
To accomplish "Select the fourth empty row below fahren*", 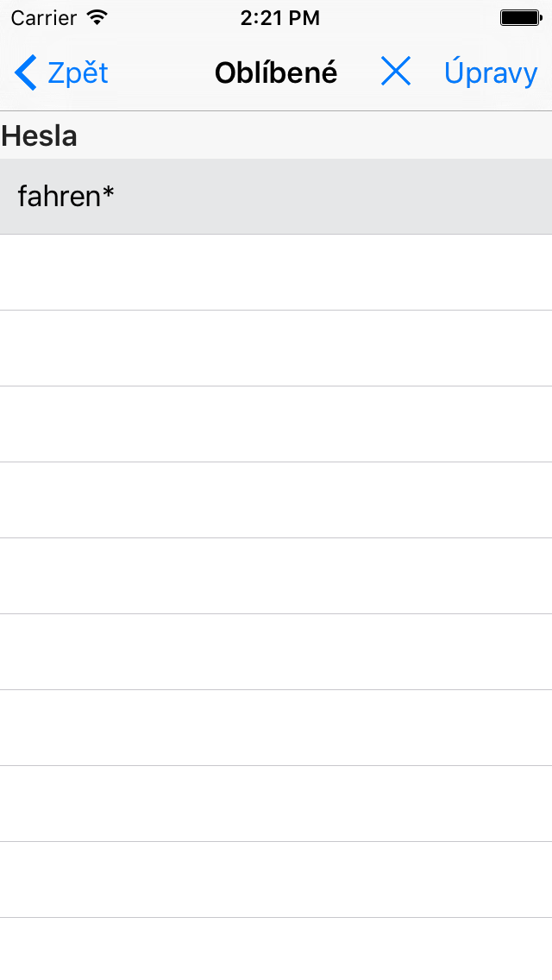I will click(276, 500).
